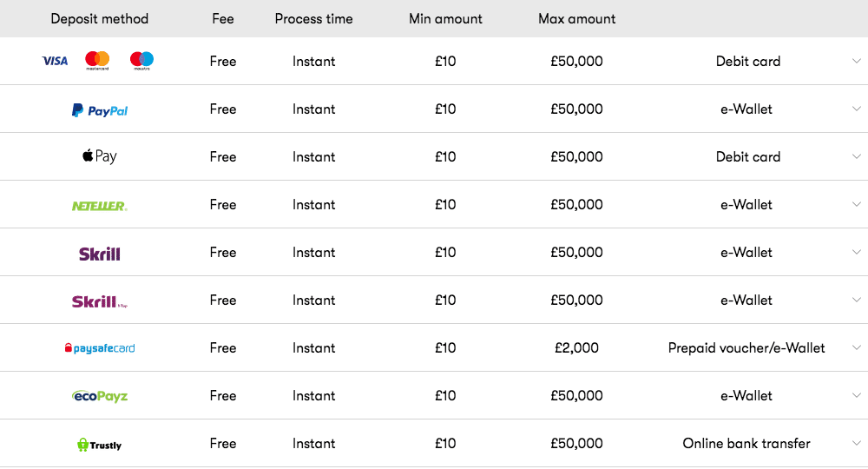Screen dimensions: 868x469
Task: Expand the ecoPayz row chevron
Action: click(x=857, y=395)
